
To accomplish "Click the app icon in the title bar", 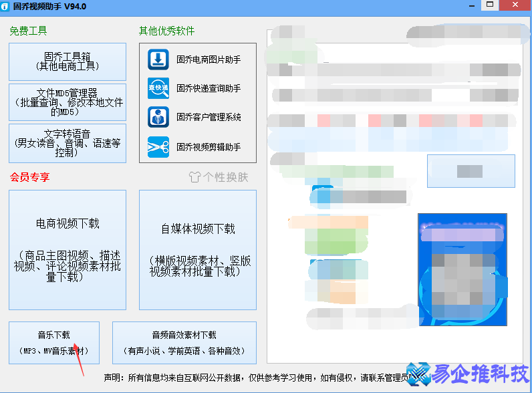I will pos(5,7).
